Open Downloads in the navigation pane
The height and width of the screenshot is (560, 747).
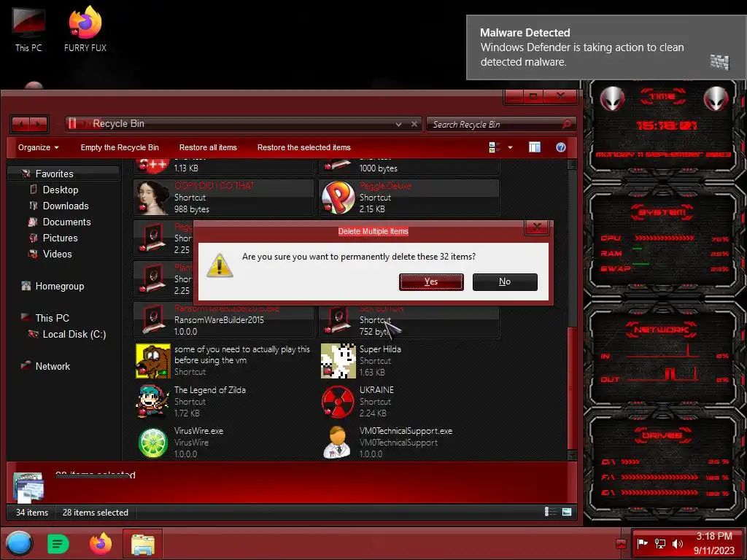pyautogui.click(x=65, y=206)
